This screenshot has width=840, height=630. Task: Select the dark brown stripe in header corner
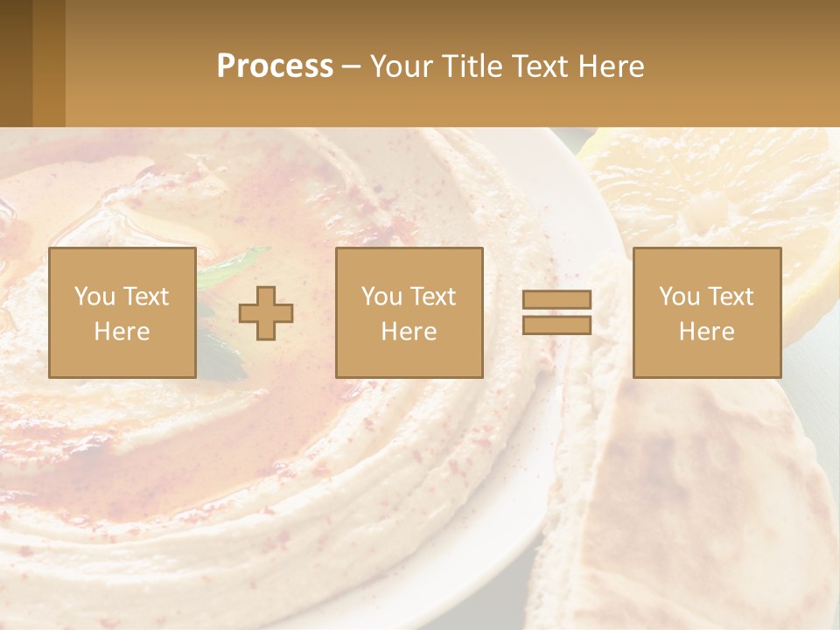pos(16,63)
